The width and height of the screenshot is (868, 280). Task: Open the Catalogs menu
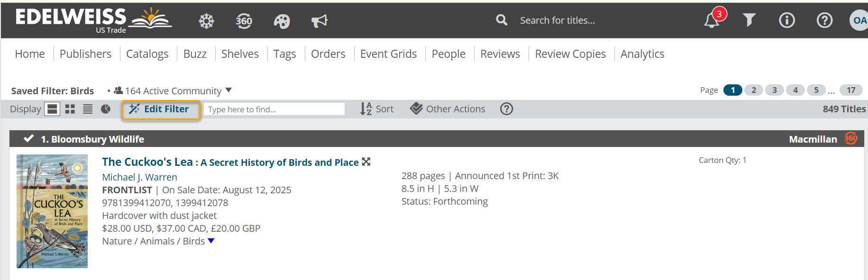pos(147,54)
